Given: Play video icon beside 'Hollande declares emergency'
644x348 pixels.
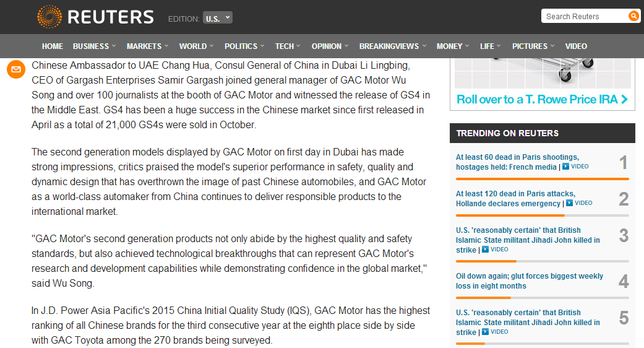Looking at the screenshot, I should tap(569, 203).
